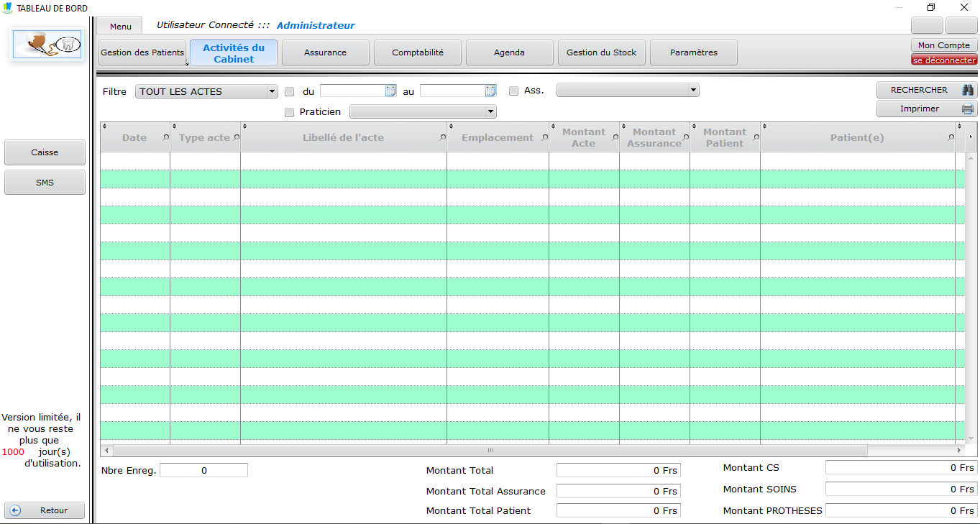Open the Caisse button in sidebar
980x524 pixels.
tap(45, 152)
